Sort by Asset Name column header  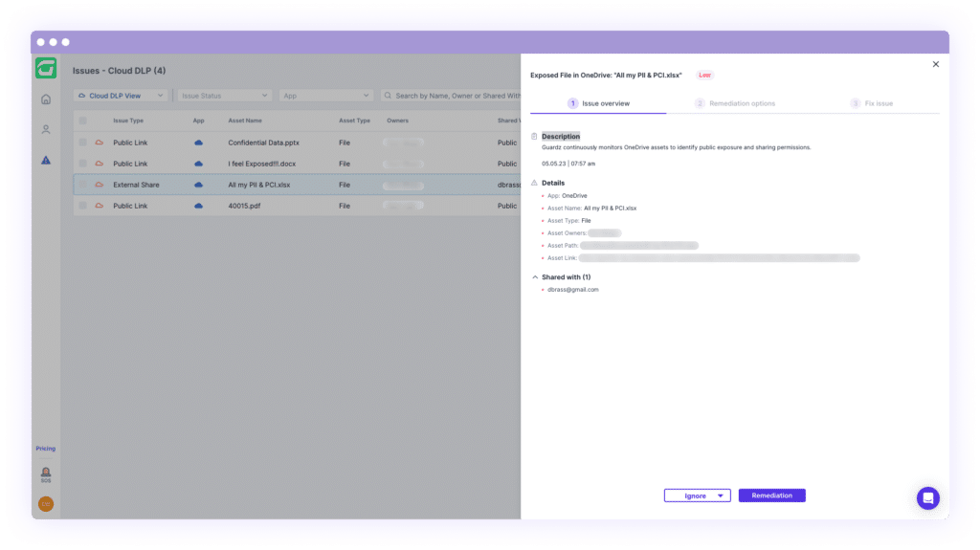tap(245, 121)
